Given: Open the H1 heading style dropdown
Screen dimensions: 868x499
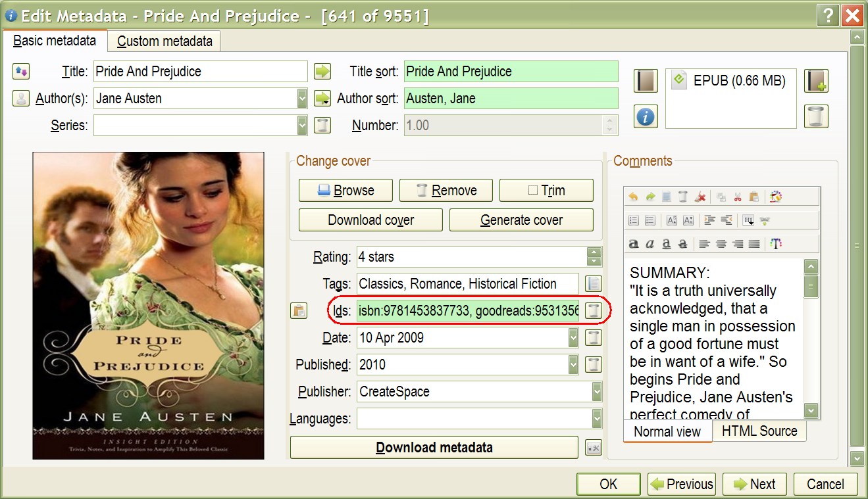Looking at the screenshot, I should 748,220.
